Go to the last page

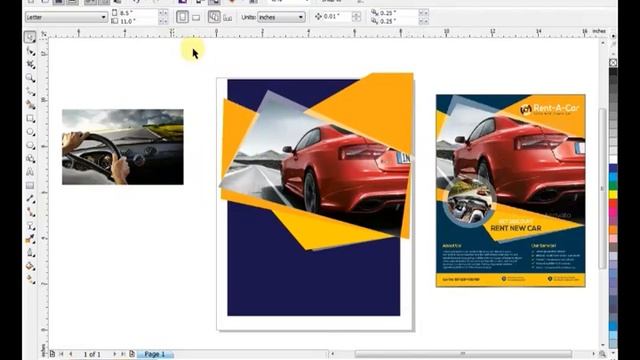pos(123,354)
